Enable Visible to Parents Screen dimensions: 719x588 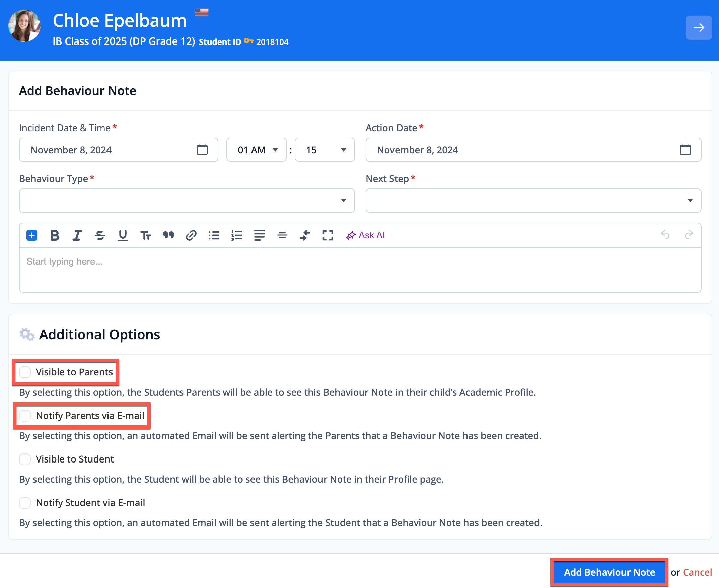pos(25,372)
